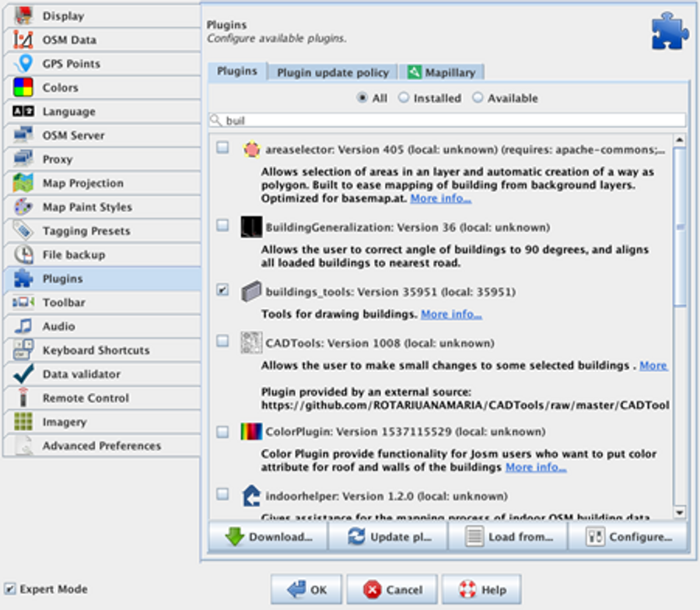Click the plugin search field
Screen dimensions: 700x610
[x=447, y=120]
